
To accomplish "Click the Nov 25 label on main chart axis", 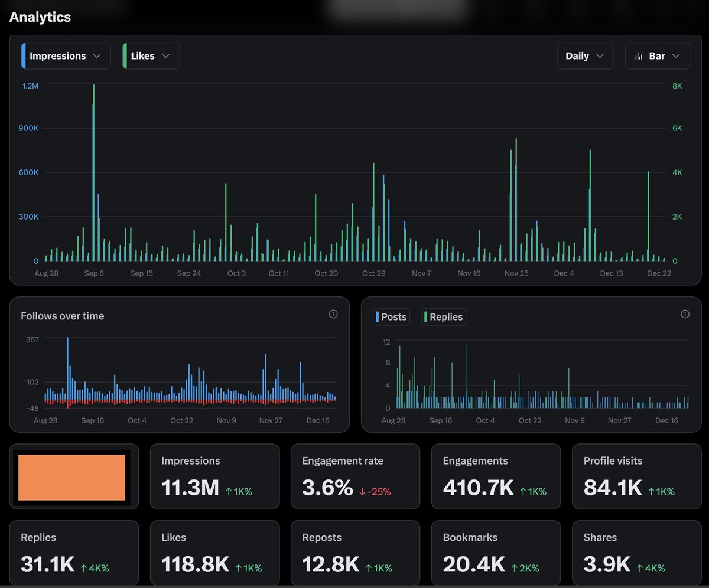I will [x=516, y=273].
